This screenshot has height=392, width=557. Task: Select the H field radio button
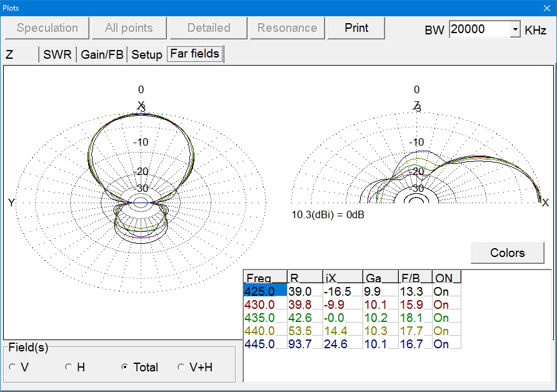click(69, 368)
